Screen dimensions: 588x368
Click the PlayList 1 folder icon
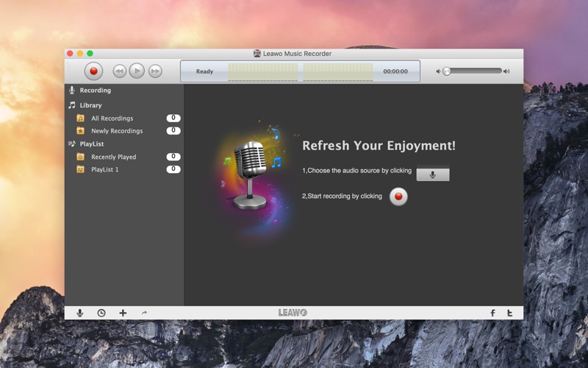click(80, 169)
